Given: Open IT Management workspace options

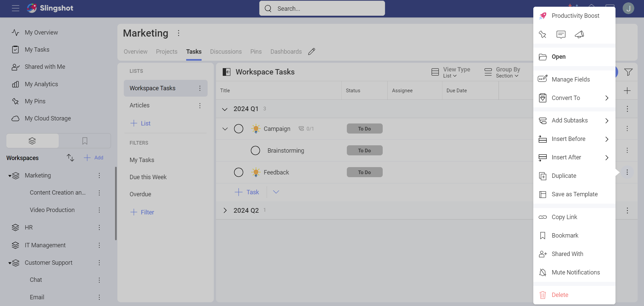Looking at the screenshot, I should click(99, 245).
